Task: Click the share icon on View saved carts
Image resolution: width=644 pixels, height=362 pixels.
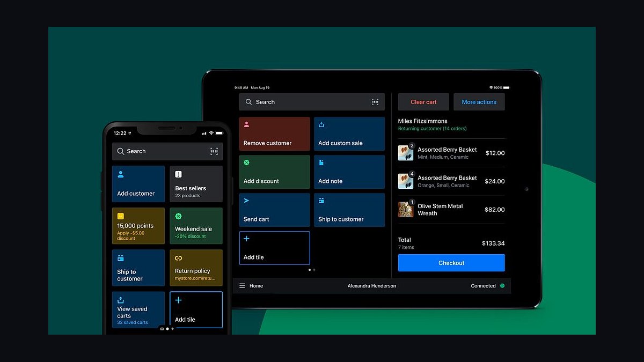Action: [121, 300]
